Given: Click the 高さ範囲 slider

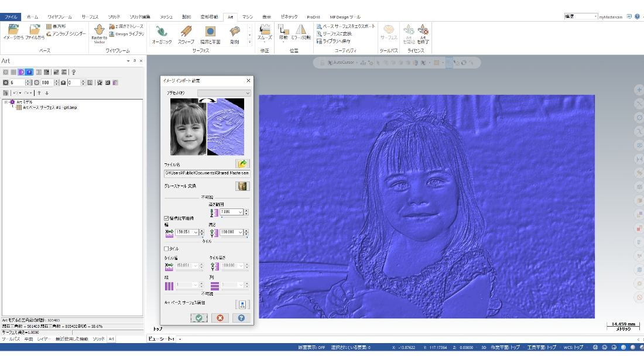Looking at the screenshot, I should click(234, 217).
